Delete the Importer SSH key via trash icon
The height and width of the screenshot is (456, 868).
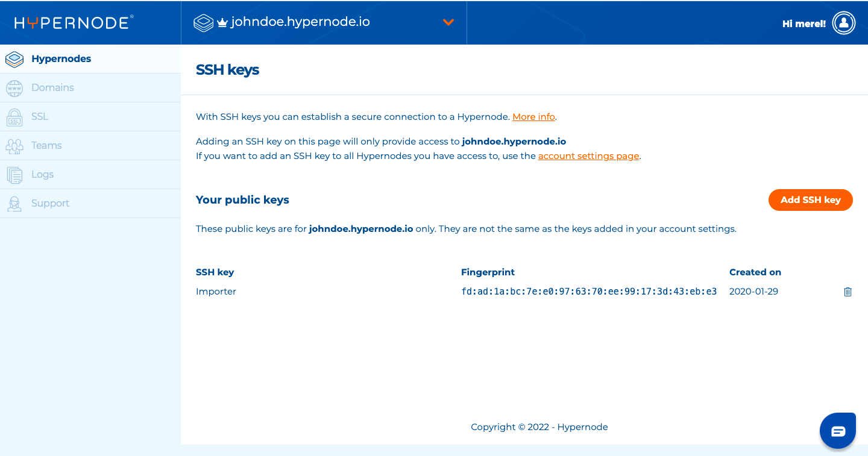coord(848,292)
